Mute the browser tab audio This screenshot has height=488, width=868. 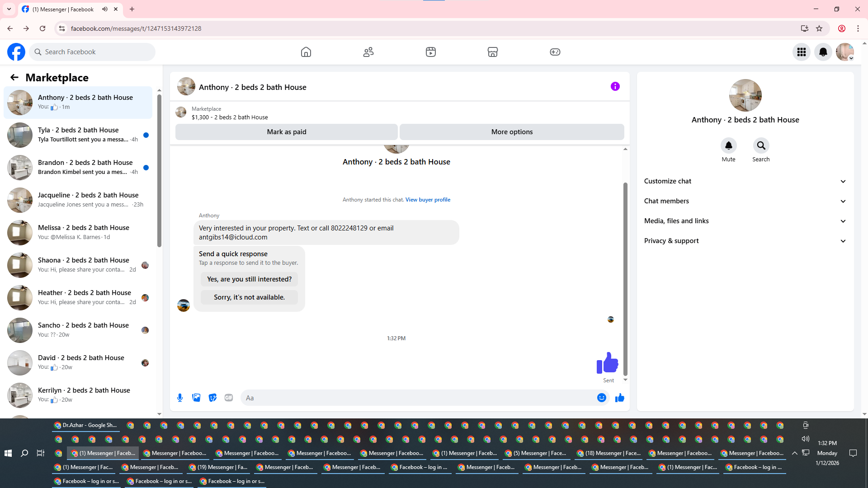[x=105, y=9]
